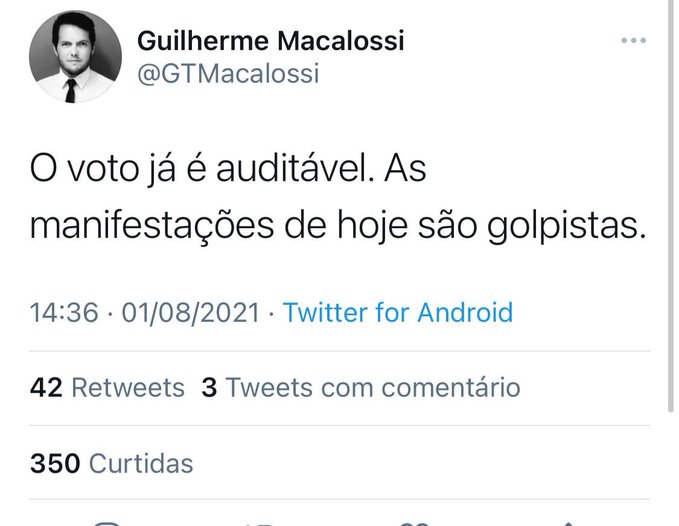Click the number 350 beside Curtidas

(55, 463)
